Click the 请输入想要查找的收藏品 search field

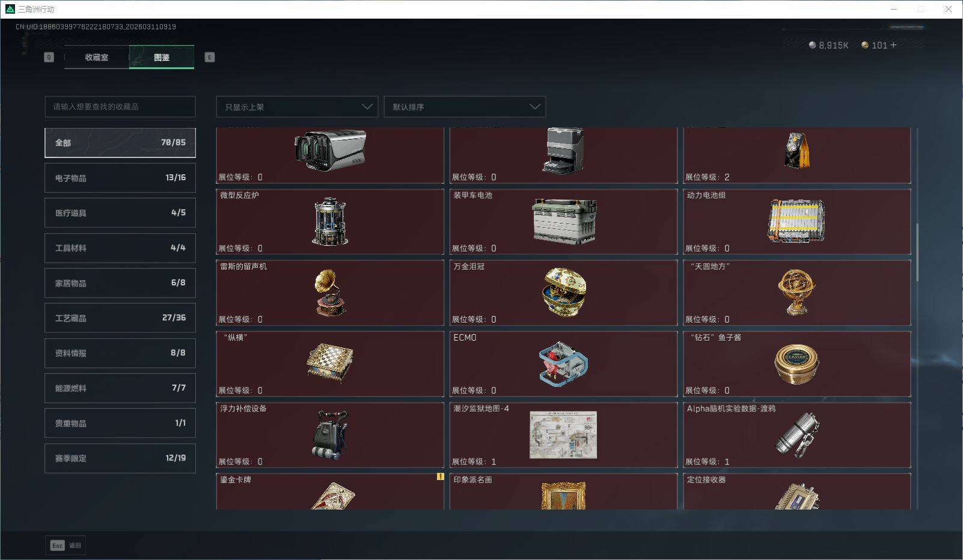[x=120, y=107]
